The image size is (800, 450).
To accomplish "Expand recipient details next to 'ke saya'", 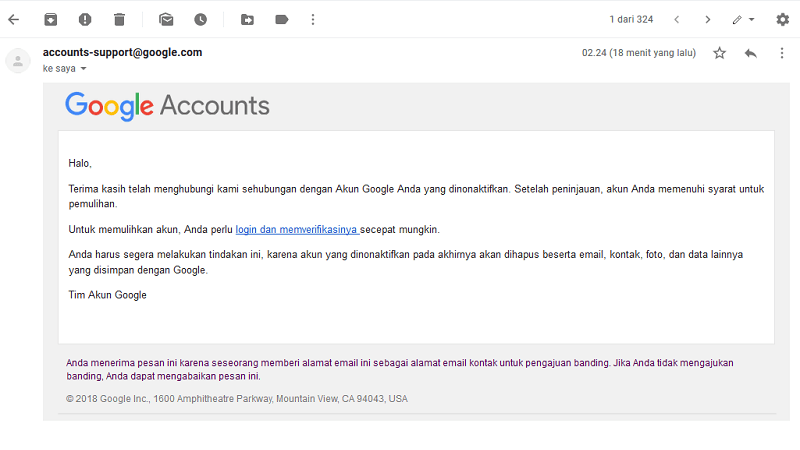I will [83, 68].
